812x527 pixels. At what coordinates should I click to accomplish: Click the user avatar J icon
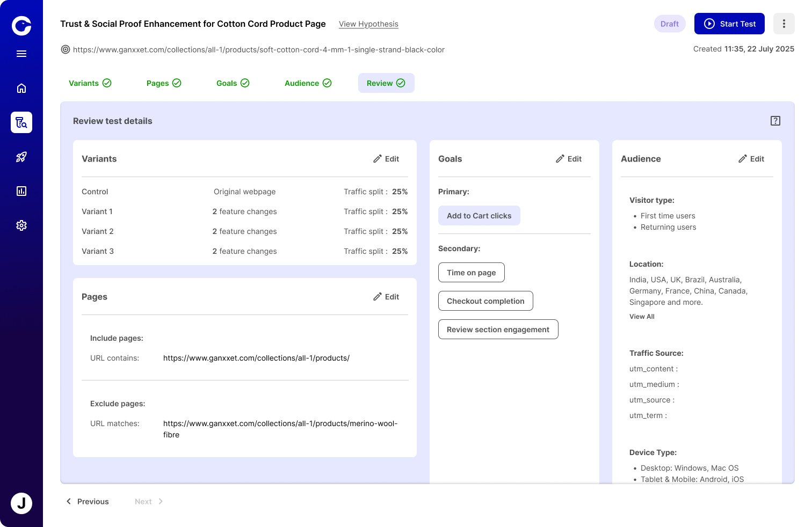21,503
